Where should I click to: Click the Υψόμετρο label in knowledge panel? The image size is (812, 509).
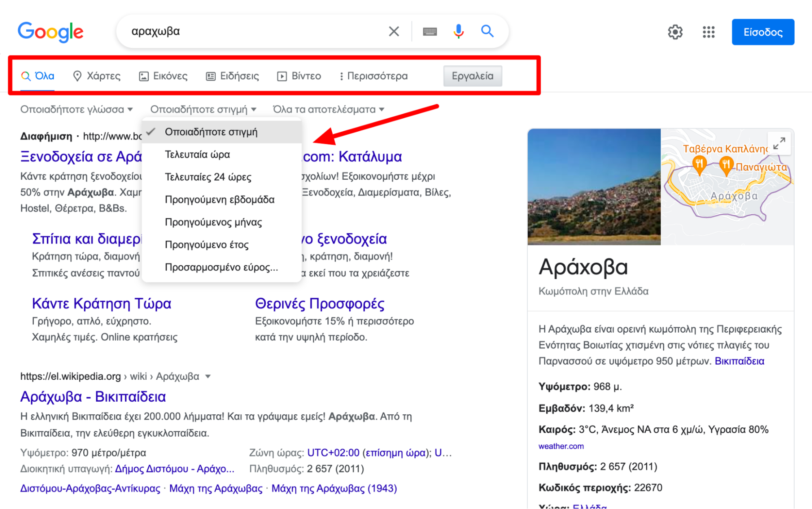pos(564,386)
